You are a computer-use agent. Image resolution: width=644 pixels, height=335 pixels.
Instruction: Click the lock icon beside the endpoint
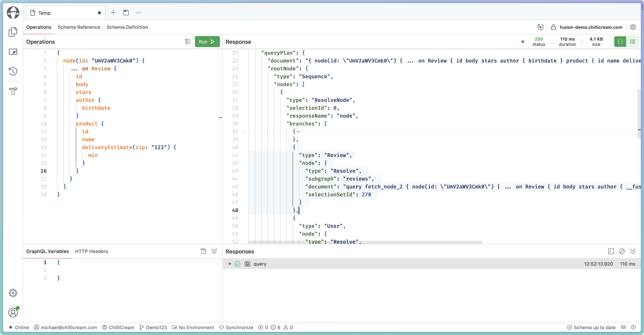(553, 27)
